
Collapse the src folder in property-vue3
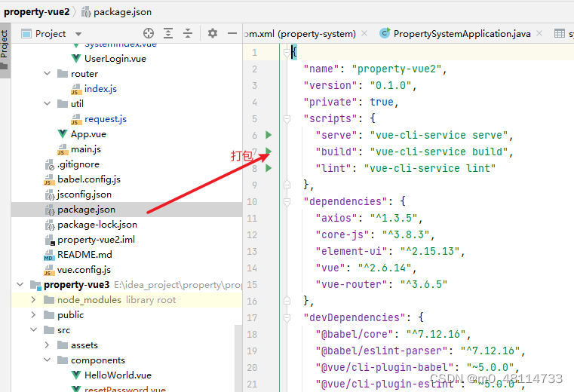pos(33,329)
